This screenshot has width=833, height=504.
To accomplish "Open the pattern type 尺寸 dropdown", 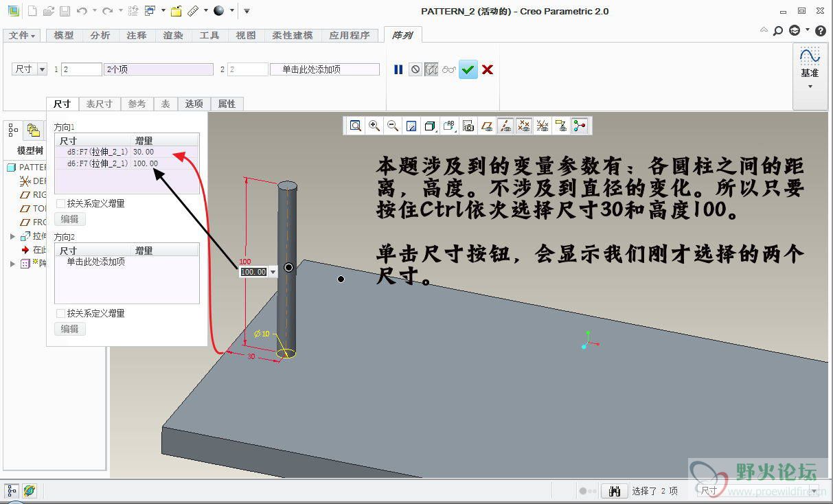I will [x=42, y=69].
